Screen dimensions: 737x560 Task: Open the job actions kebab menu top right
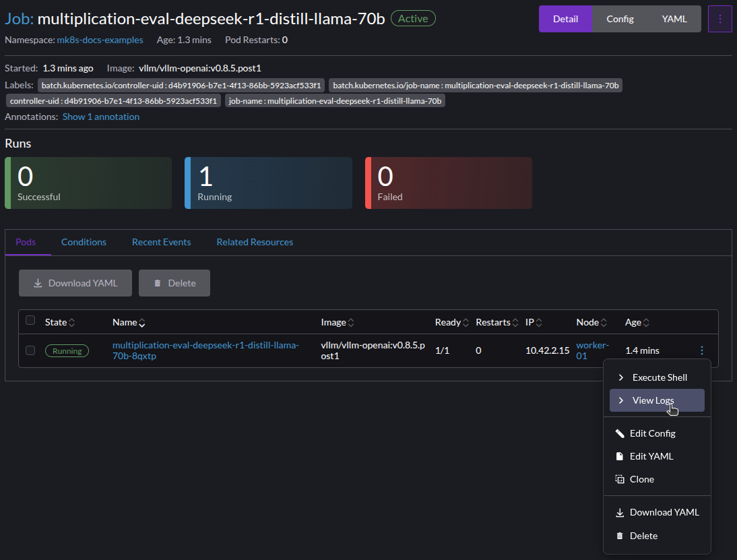[720, 18]
